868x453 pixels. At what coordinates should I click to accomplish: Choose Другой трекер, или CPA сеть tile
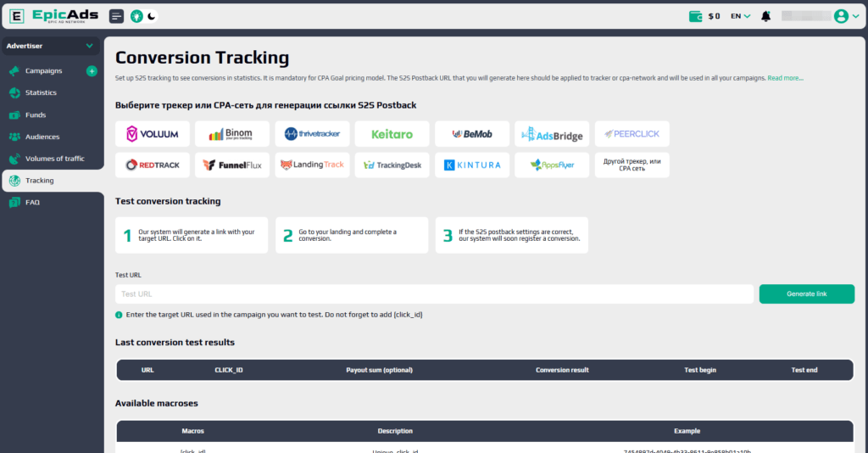[x=632, y=165]
